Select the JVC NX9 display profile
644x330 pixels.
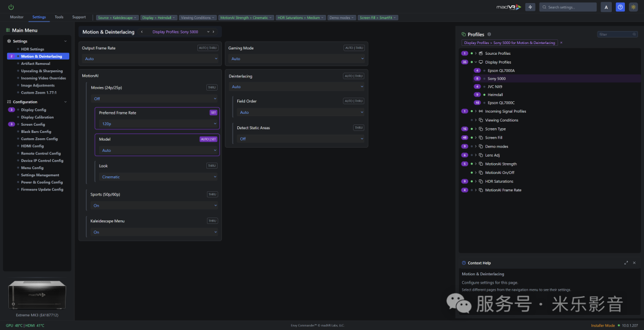pos(495,86)
